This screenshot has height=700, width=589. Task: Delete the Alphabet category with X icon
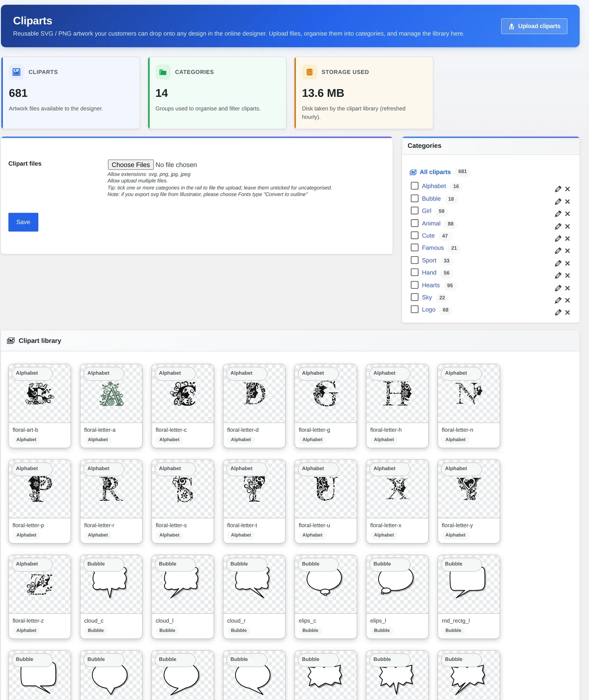click(x=568, y=189)
